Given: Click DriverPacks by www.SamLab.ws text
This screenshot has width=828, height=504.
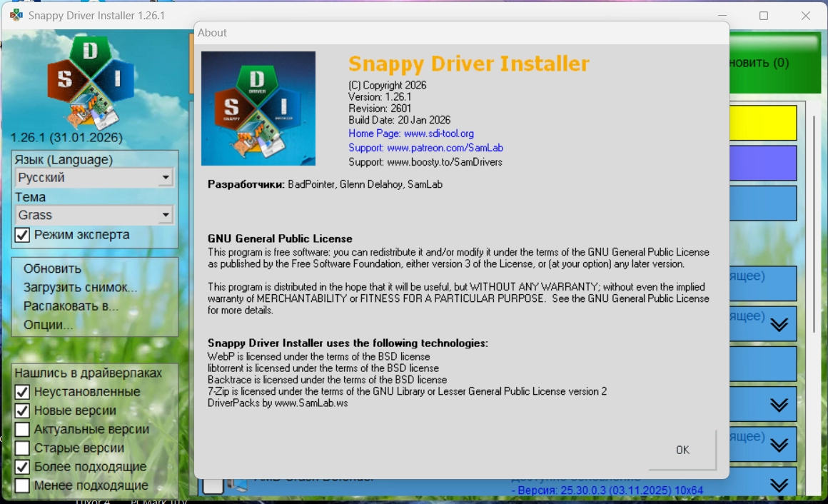Looking at the screenshot, I should coord(278,403).
